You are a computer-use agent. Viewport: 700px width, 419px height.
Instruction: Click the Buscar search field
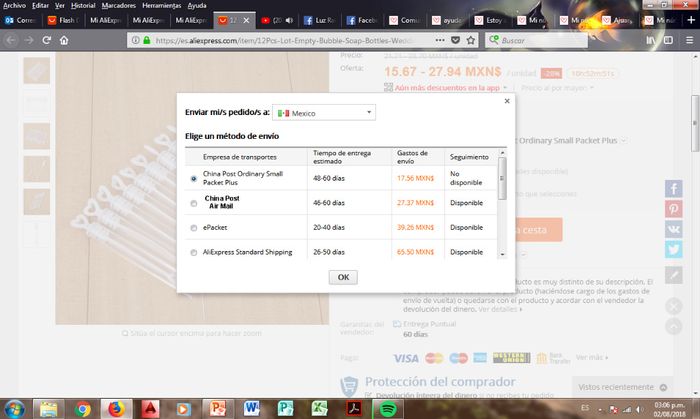click(x=537, y=40)
